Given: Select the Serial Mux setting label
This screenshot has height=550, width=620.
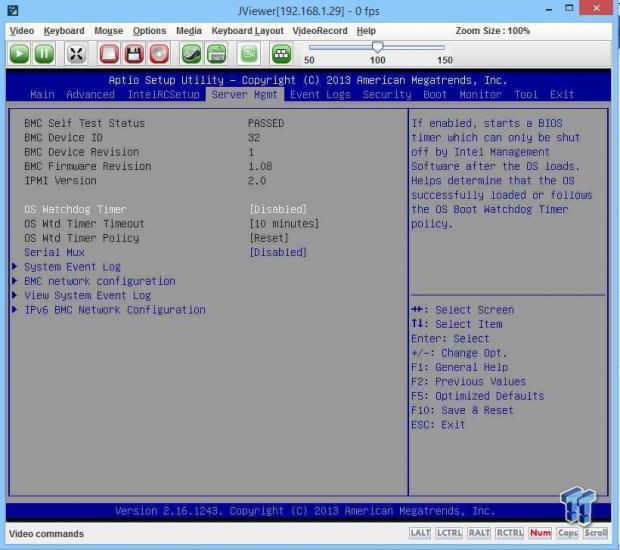Looking at the screenshot, I should 54,252.
